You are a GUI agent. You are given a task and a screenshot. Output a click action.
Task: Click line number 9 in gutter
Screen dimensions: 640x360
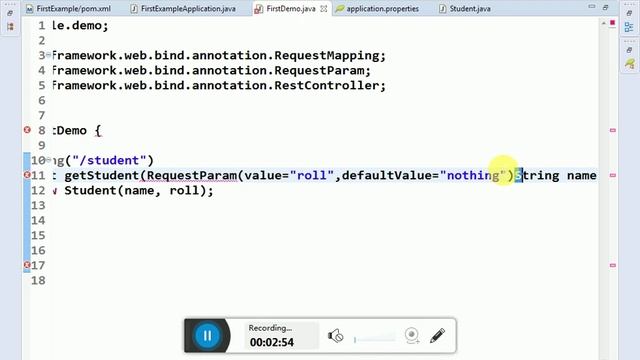(42, 145)
